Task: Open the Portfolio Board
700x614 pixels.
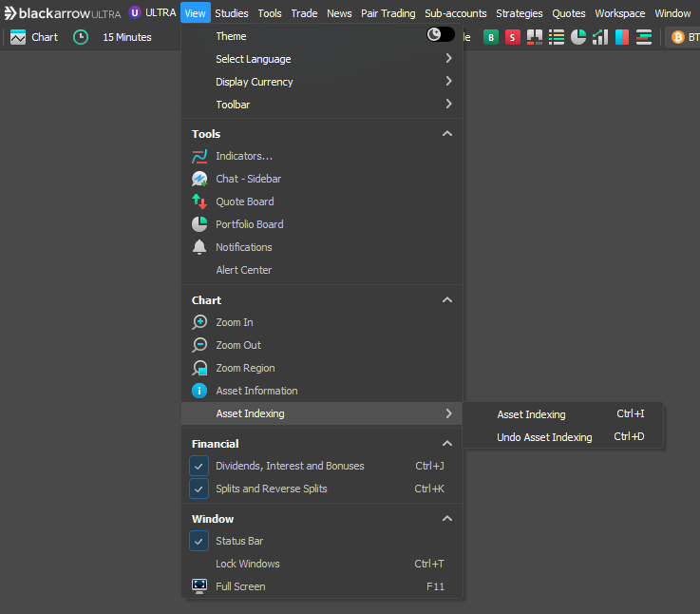Action: [x=249, y=224]
